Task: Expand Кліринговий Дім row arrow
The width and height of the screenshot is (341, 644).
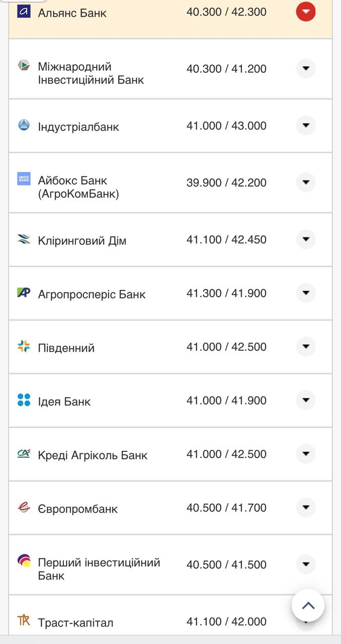Action: coord(306,239)
